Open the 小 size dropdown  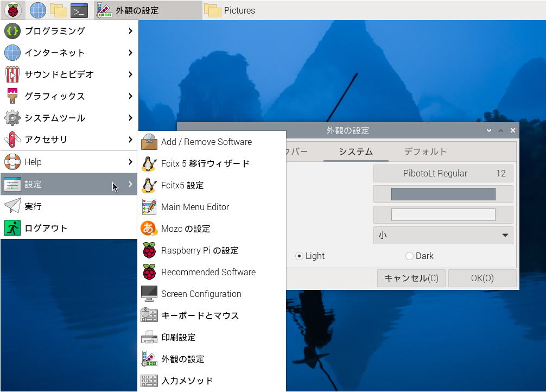coord(443,235)
